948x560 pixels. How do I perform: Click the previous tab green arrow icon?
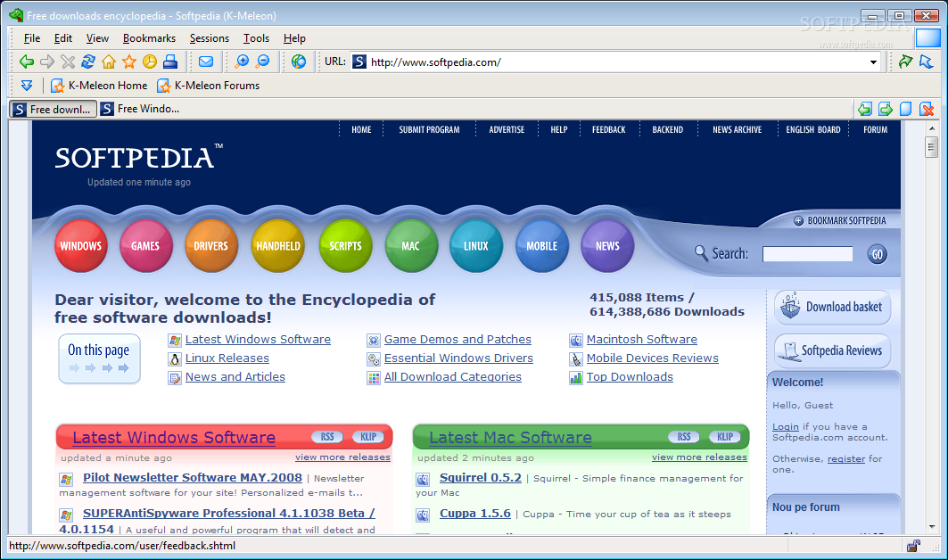click(864, 109)
